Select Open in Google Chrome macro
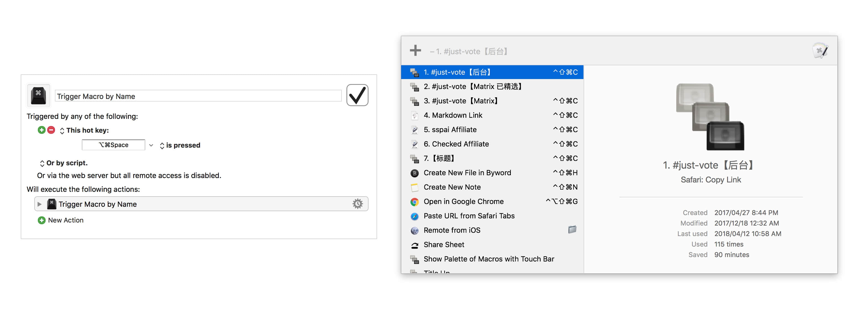The height and width of the screenshot is (314, 868). click(463, 202)
